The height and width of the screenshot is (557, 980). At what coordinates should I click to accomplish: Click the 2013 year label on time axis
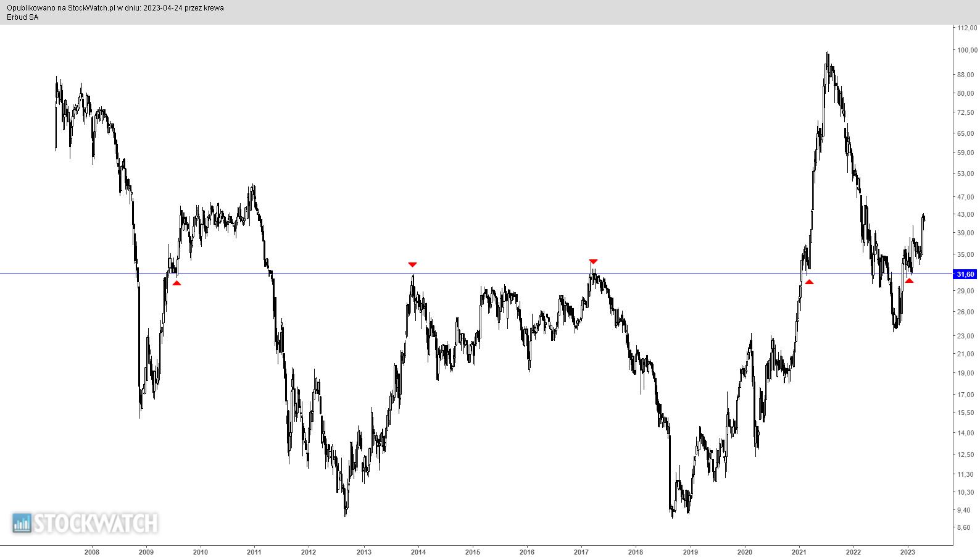tap(363, 552)
